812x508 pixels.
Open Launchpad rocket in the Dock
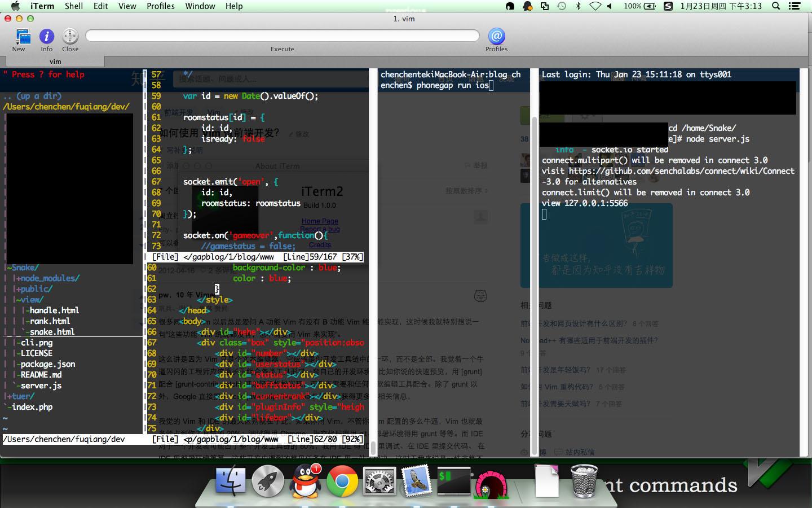click(x=268, y=481)
